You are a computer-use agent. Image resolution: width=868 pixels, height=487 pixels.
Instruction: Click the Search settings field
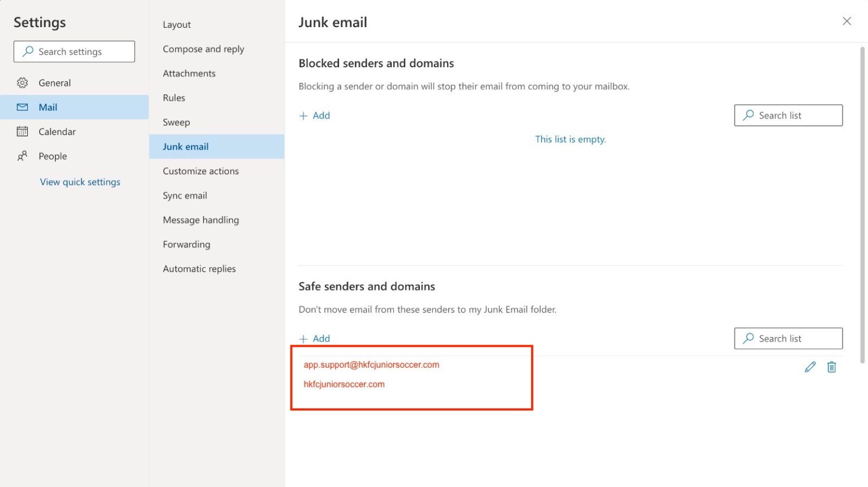75,51
